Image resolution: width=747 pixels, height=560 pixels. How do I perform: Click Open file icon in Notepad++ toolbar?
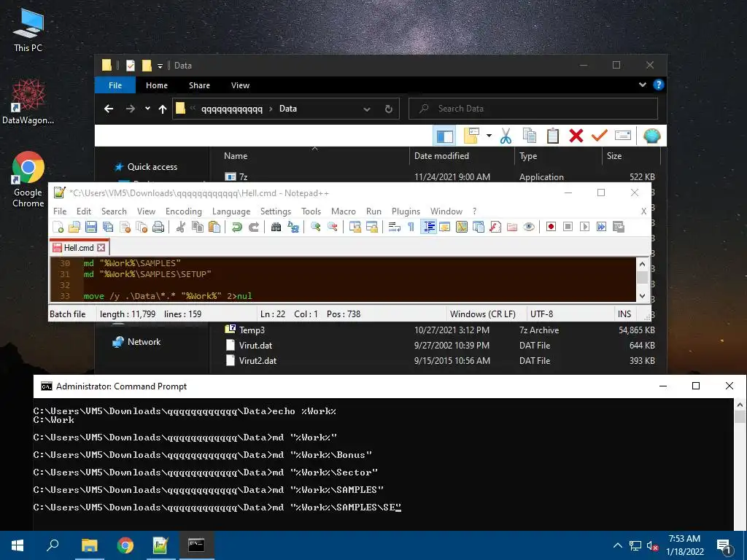tap(74, 227)
